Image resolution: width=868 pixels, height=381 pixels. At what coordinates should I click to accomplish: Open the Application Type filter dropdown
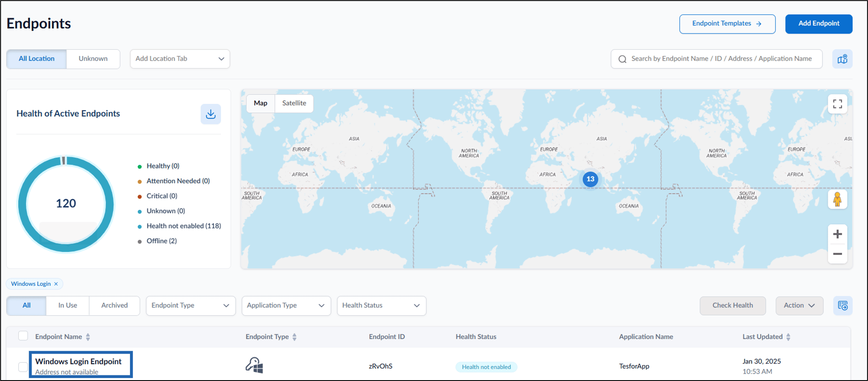[286, 306]
